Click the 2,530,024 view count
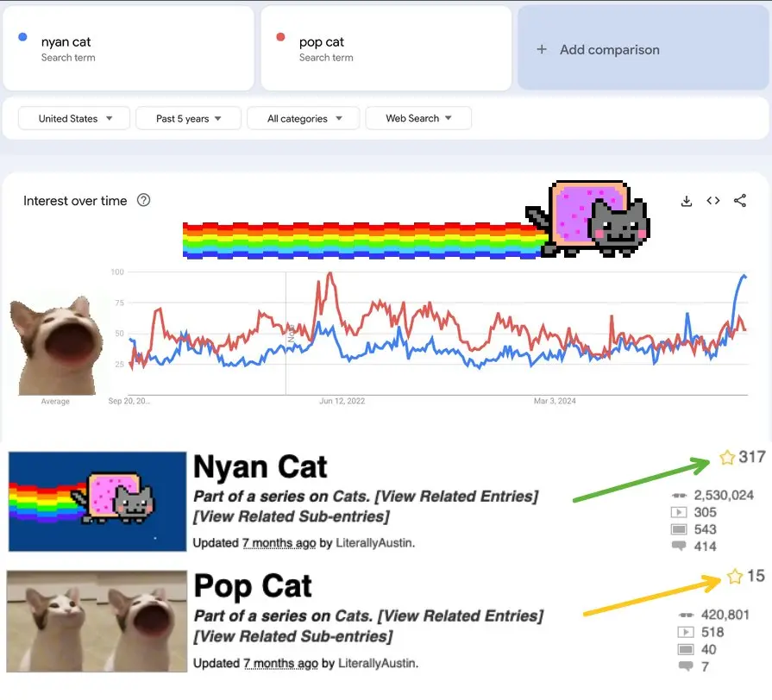Image resolution: width=772 pixels, height=700 pixels. (x=724, y=496)
